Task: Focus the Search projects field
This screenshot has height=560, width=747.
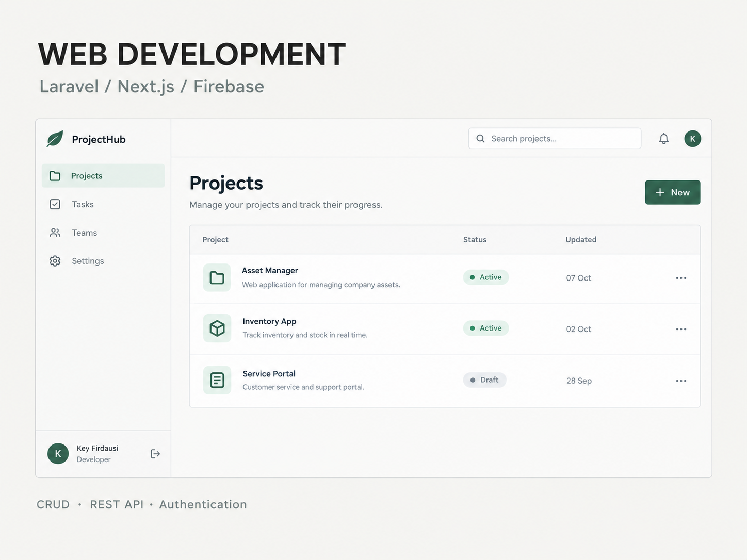Action: point(555,139)
